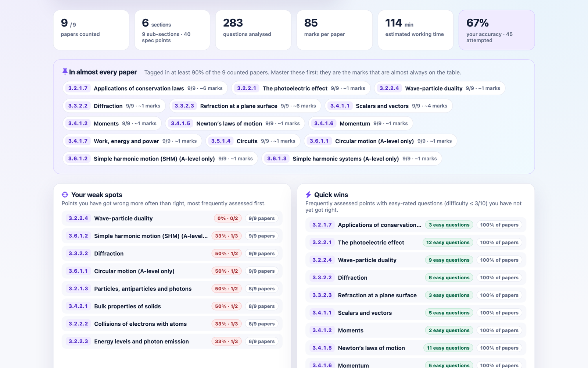Image resolution: width=588 pixels, height=368 pixels.
Task: Select quick win row Wave-particle duality
Action: [x=416, y=260]
